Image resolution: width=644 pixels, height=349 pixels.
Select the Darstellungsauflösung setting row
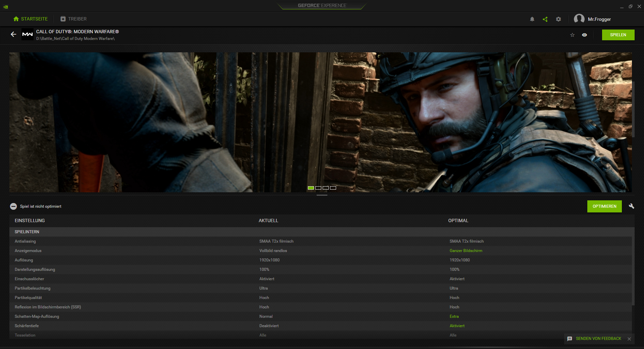(x=321, y=269)
